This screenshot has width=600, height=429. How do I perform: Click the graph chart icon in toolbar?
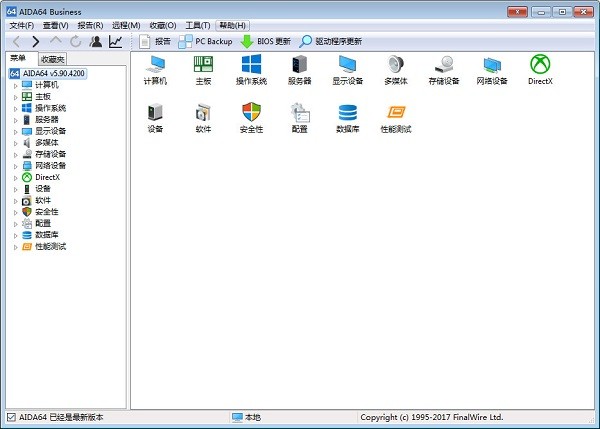[116, 42]
